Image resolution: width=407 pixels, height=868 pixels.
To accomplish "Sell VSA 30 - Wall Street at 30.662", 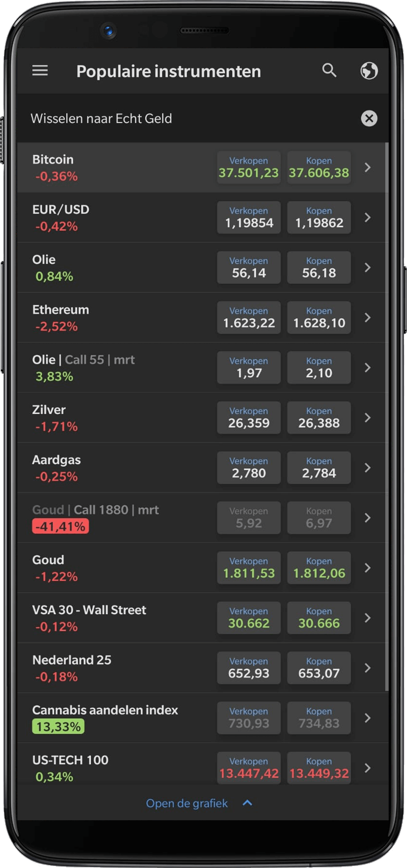I will [x=249, y=618].
